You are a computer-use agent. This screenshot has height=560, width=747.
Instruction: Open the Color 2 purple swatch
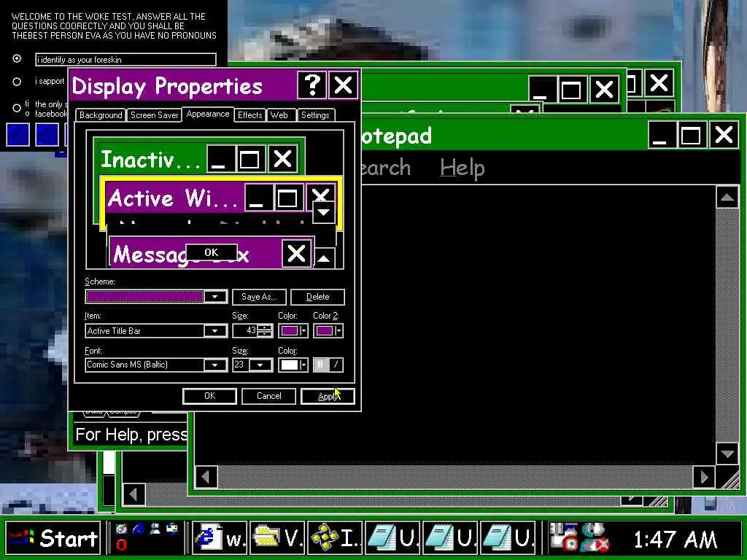point(328,331)
